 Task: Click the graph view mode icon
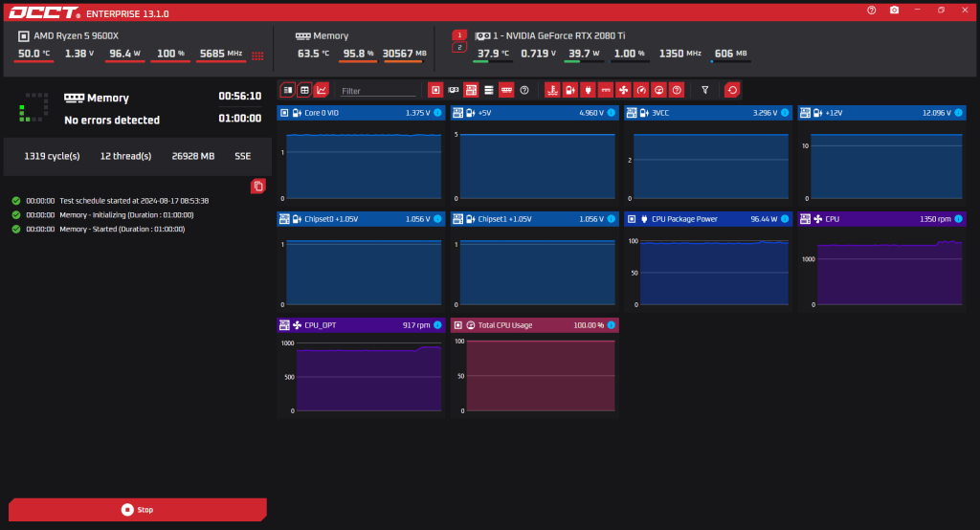(322, 90)
